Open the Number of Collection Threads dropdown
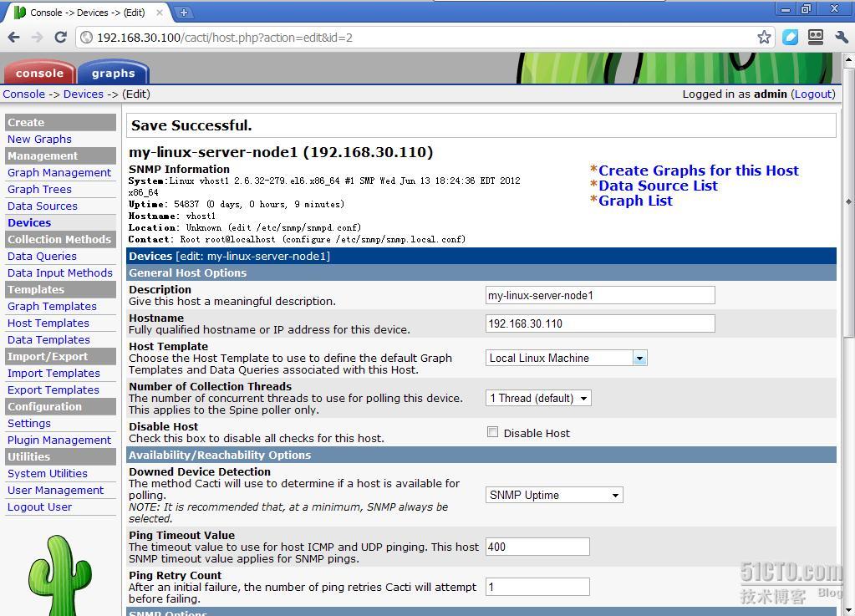The height and width of the screenshot is (616, 855). (x=538, y=398)
